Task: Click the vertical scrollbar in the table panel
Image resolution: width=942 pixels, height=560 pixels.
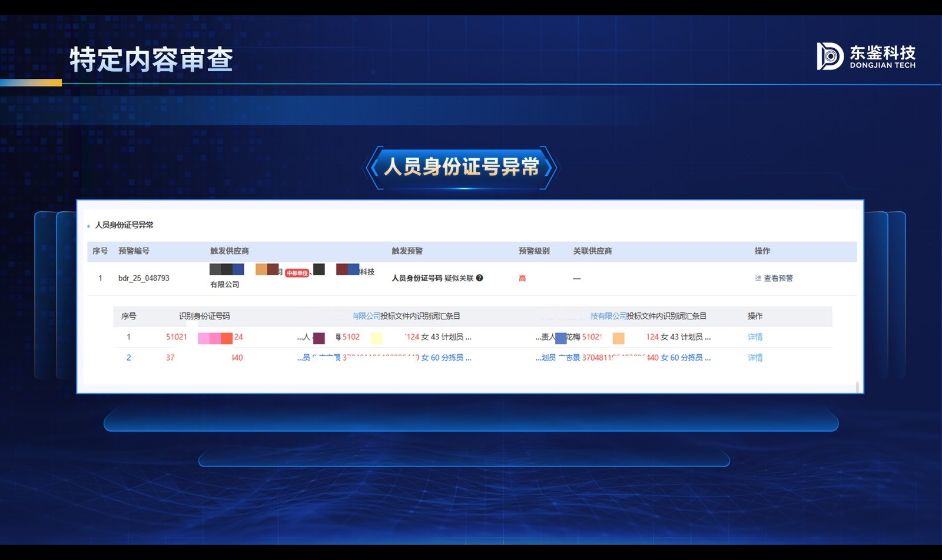Action: (x=857, y=386)
